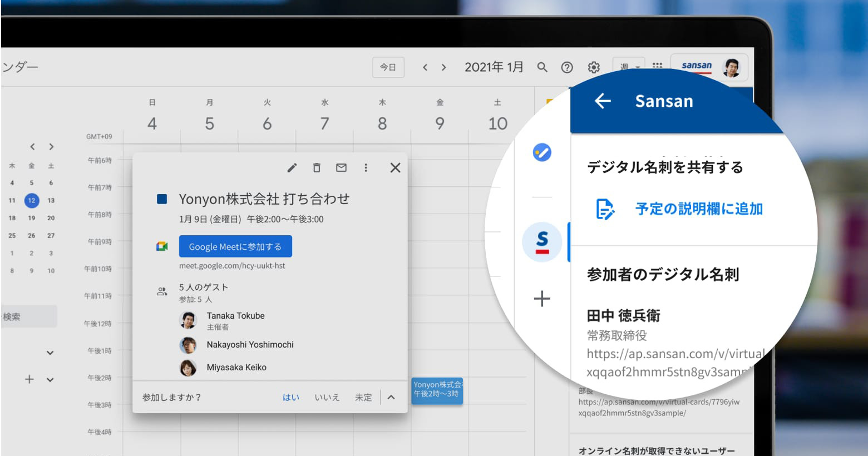Get add-ons with side panel plus icon
868x456 pixels.
tap(542, 299)
